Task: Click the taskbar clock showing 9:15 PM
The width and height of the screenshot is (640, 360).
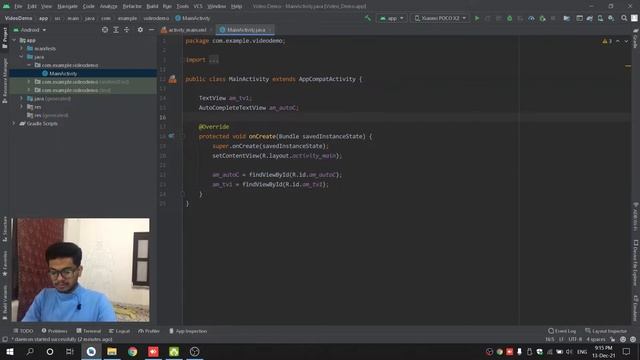Action: [603, 351]
